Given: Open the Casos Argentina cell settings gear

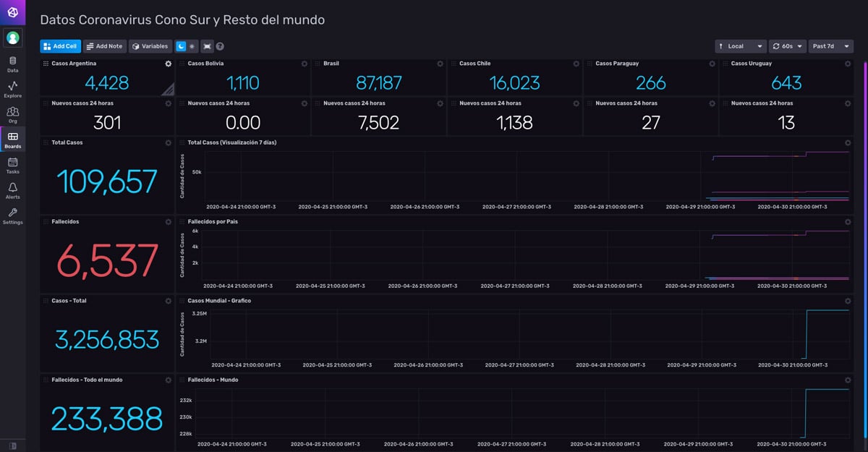Looking at the screenshot, I should [168, 64].
